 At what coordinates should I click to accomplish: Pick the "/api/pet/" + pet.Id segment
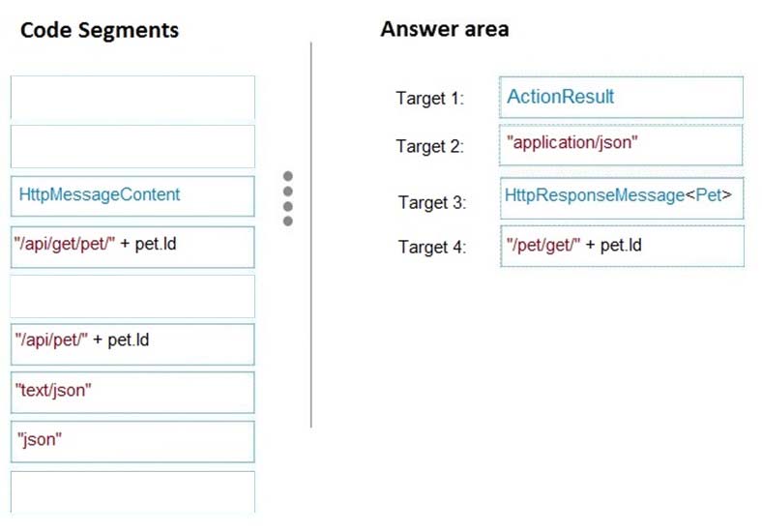pos(132,344)
